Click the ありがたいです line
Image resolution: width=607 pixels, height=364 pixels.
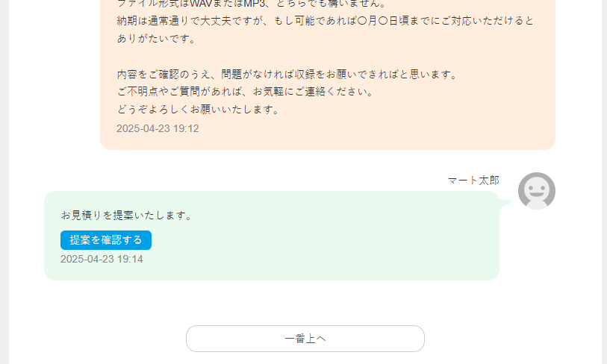click(x=146, y=38)
